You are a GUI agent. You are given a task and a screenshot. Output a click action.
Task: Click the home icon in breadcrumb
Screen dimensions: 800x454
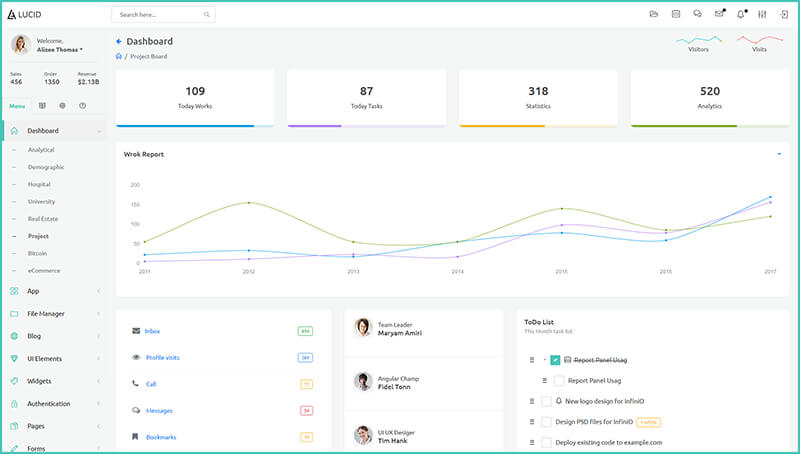119,57
